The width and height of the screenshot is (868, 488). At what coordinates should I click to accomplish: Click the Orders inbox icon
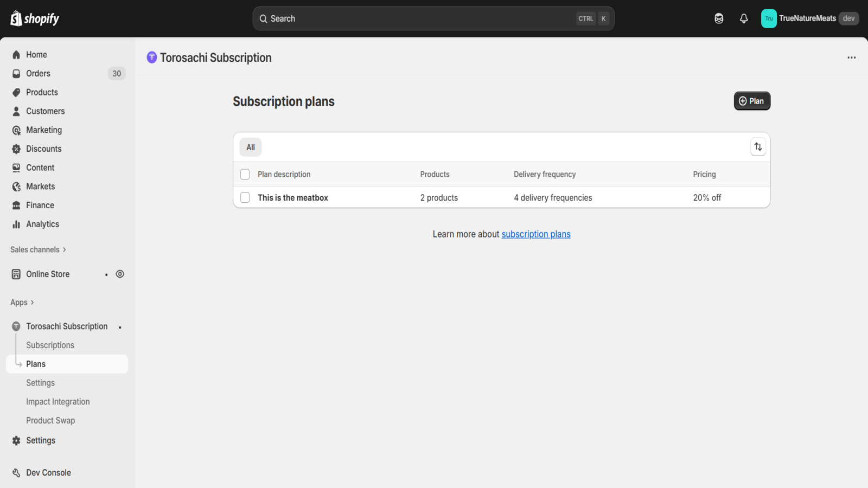click(x=16, y=74)
